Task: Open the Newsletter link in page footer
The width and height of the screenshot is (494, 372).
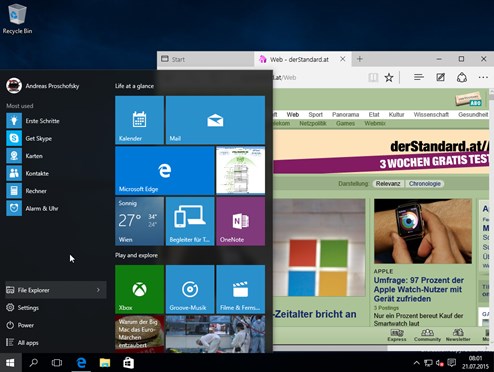Action: (x=458, y=335)
